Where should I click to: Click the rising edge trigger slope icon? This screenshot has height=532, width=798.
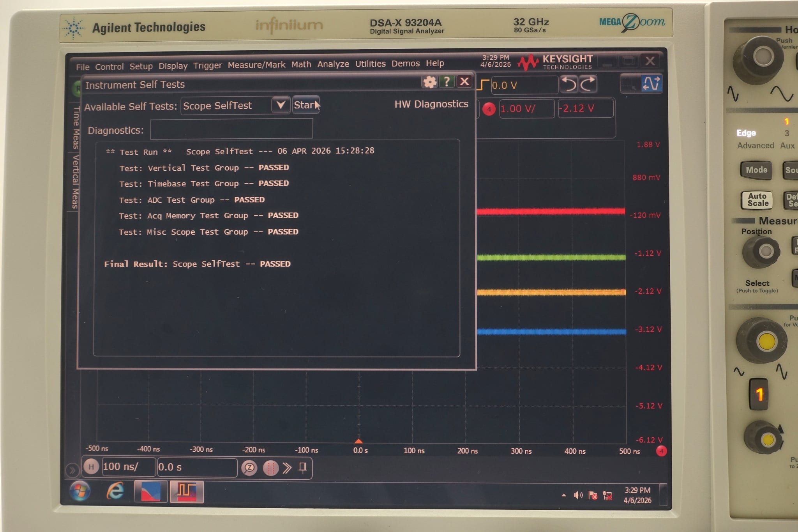point(483,85)
